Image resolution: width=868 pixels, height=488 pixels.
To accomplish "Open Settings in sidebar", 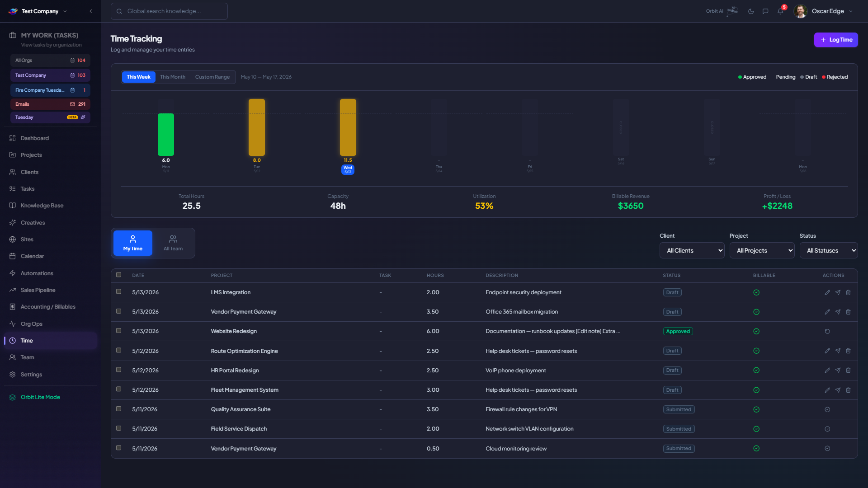I will (x=50, y=375).
